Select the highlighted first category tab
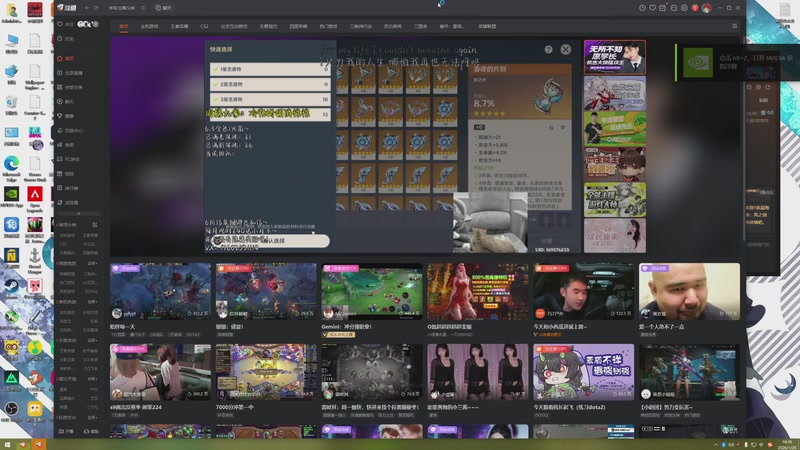Viewport: 800px width, 450px height. pos(123,26)
